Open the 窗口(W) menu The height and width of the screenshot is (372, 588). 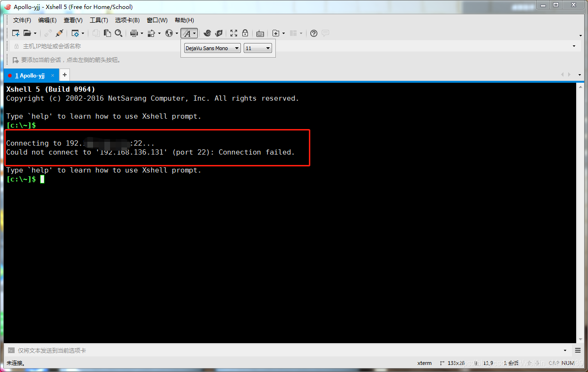click(157, 20)
